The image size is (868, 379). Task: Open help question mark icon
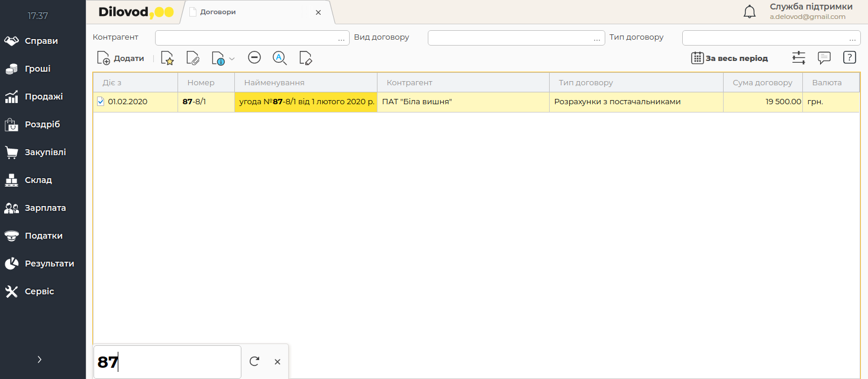tap(850, 57)
